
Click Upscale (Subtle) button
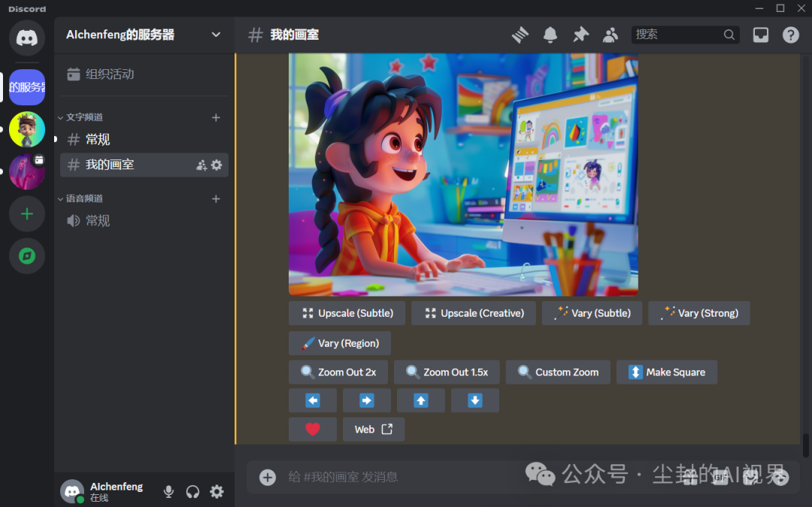point(347,314)
